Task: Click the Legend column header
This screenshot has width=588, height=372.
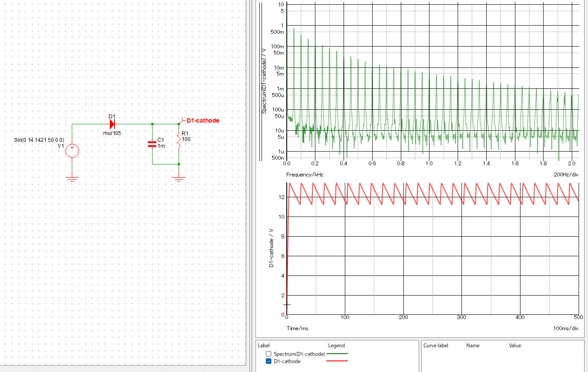Action: point(336,346)
